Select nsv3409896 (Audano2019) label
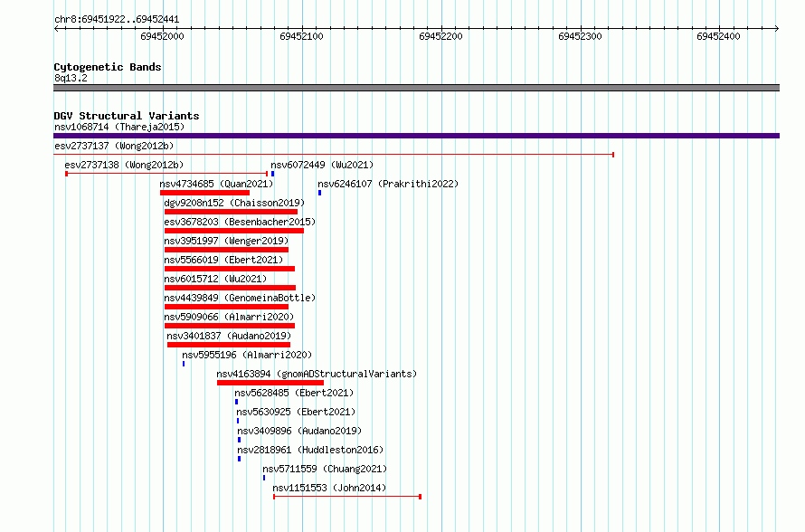The height and width of the screenshot is (532, 805). tap(299, 431)
